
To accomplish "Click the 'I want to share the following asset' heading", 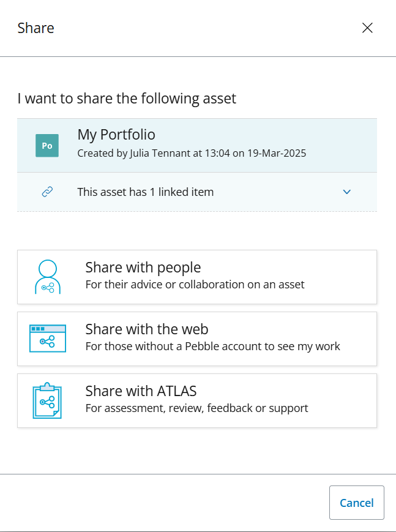I will (127, 99).
